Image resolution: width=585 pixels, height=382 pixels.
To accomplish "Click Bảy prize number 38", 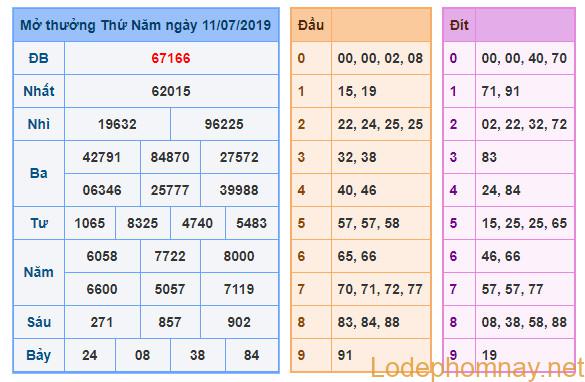I will click(197, 355).
